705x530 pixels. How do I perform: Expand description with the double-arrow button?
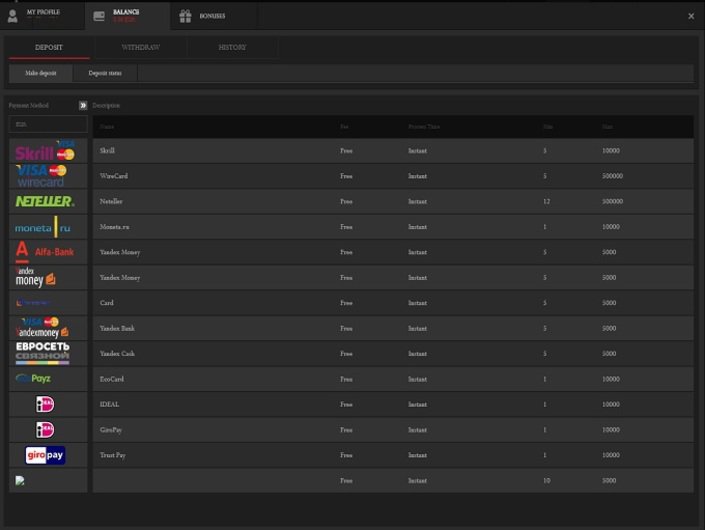point(83,105)
